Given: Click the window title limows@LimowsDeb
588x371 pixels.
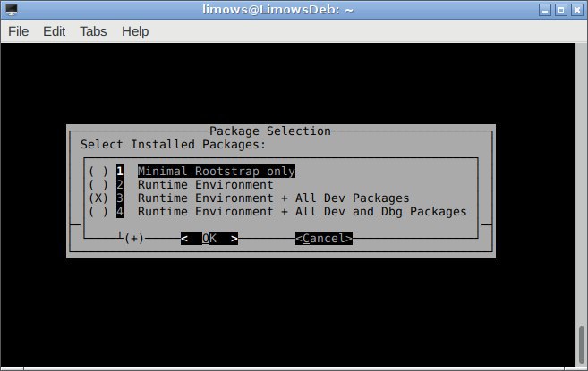Looking at the screenshot, I should (277, 9).
